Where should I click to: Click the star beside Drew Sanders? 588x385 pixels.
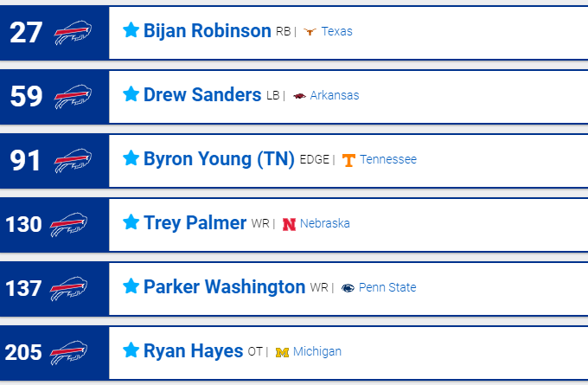(131, 93)
